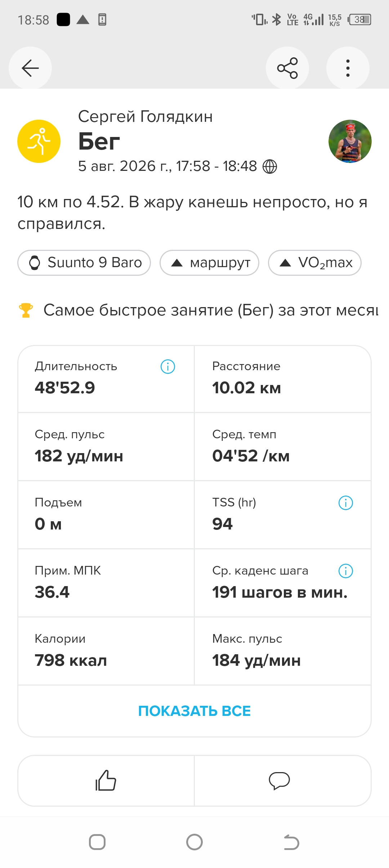Expand all stats with ПОКАЗАТЬ ВСЕ

(194, 711)
